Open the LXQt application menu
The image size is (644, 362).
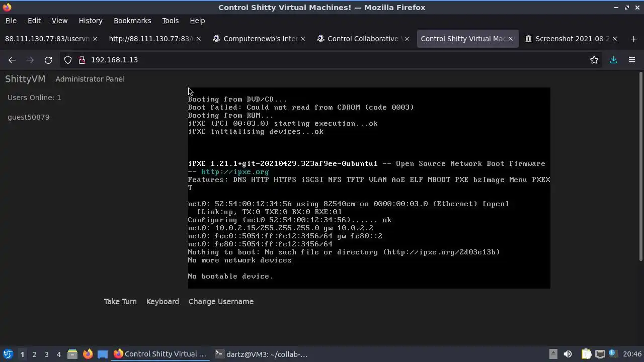[8, 354]
